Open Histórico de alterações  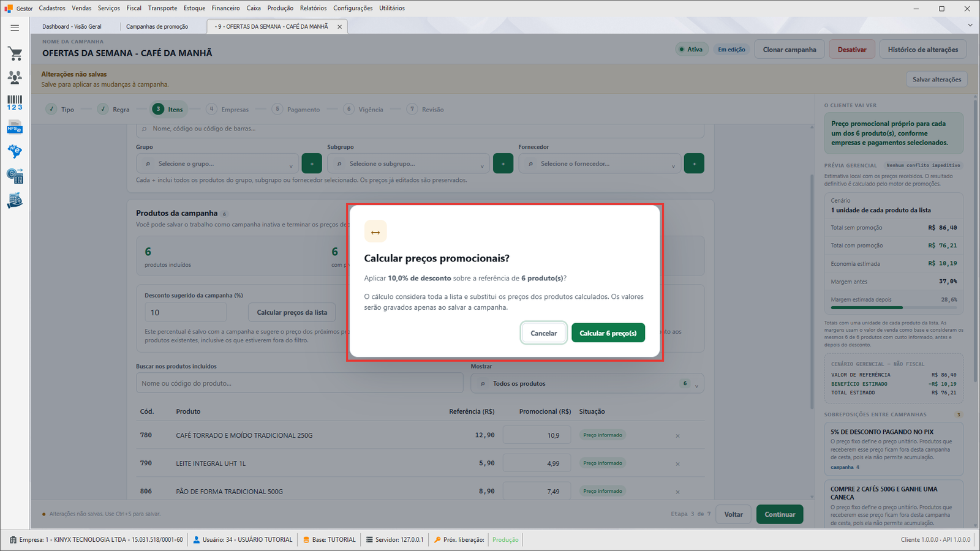pyautogui.click(x=923, y=50)
